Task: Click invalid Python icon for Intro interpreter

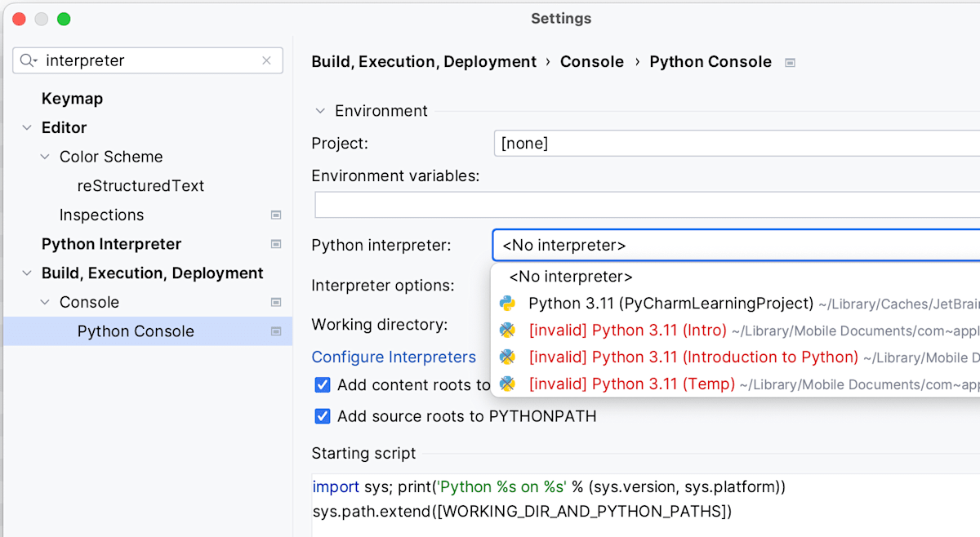Action: click(x=507, y=331)
